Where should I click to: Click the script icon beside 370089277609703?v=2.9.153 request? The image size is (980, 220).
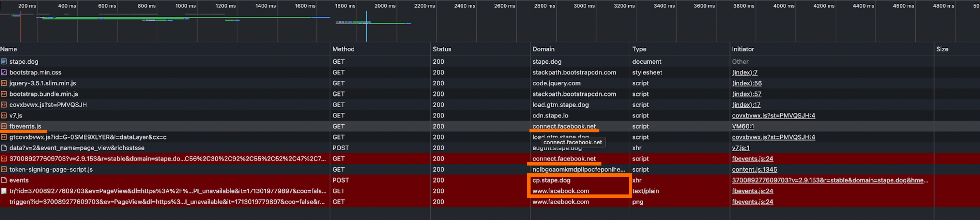4,158
